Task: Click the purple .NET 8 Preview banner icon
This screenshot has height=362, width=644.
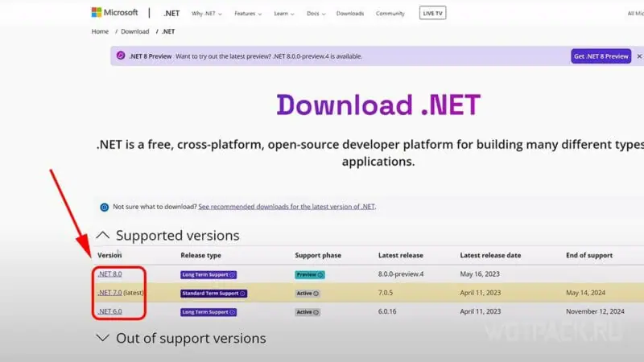Action: pos(120,56)
